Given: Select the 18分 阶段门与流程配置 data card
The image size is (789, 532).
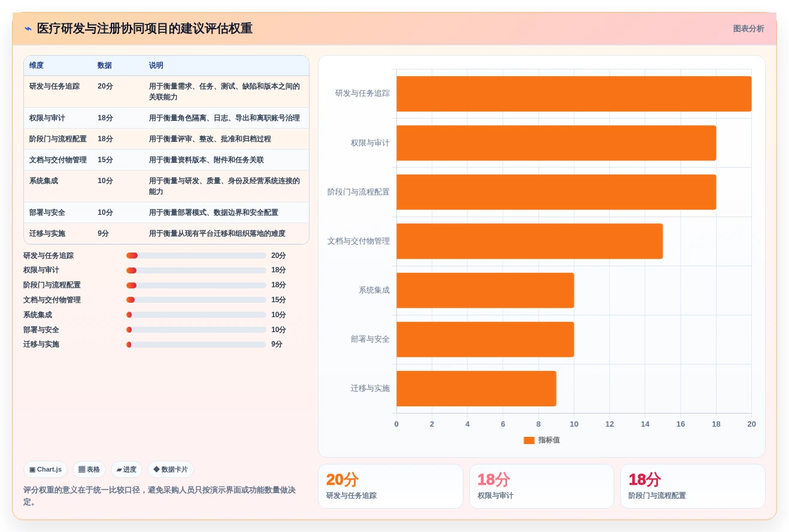Looking at the screenshot, I should (x=693, y=487).
